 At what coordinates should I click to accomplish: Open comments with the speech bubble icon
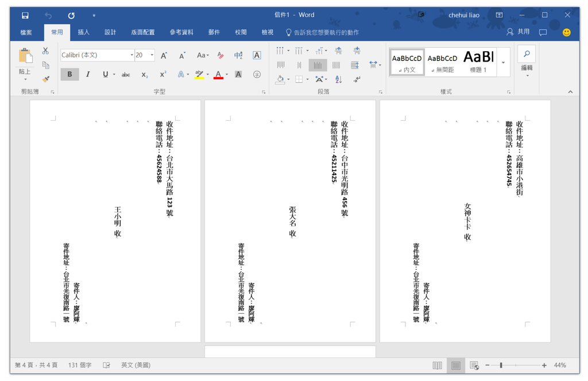coord(543,32)
